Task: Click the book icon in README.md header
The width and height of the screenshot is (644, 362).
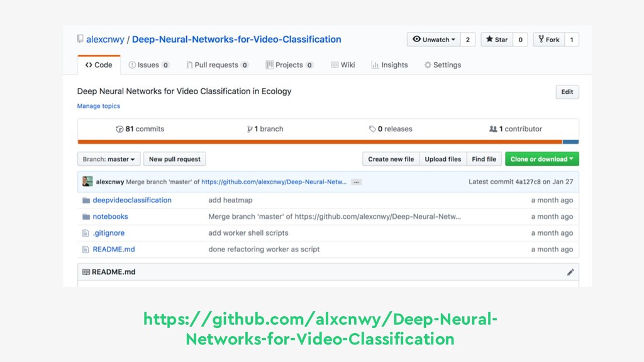Action: pos(86,271)
